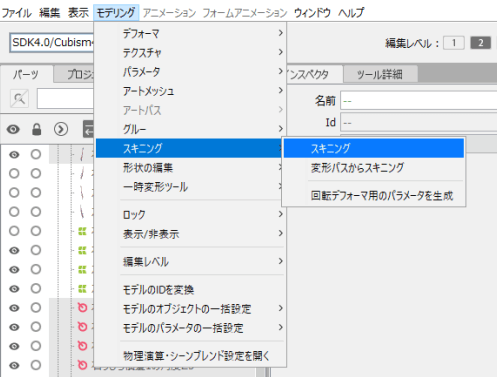This screenshot has height=377, width=497.
Task: Select 回転デフォーマ用のパラメータを生成 option
Action: 374,195
